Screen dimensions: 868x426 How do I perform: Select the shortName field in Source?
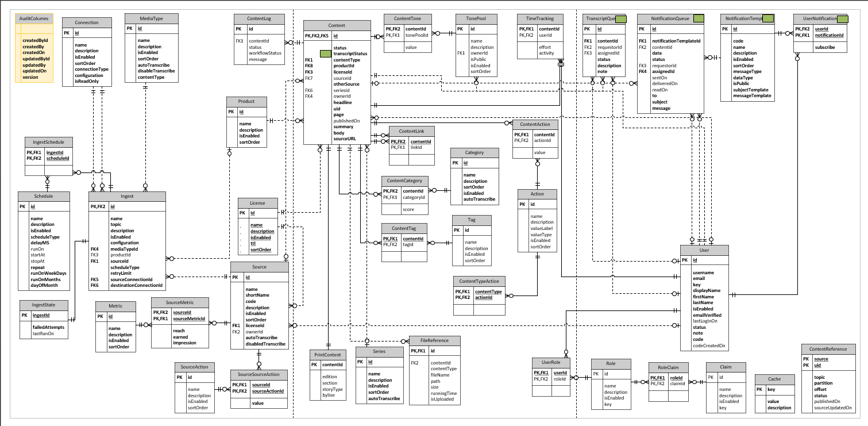[x=257, y=295]
